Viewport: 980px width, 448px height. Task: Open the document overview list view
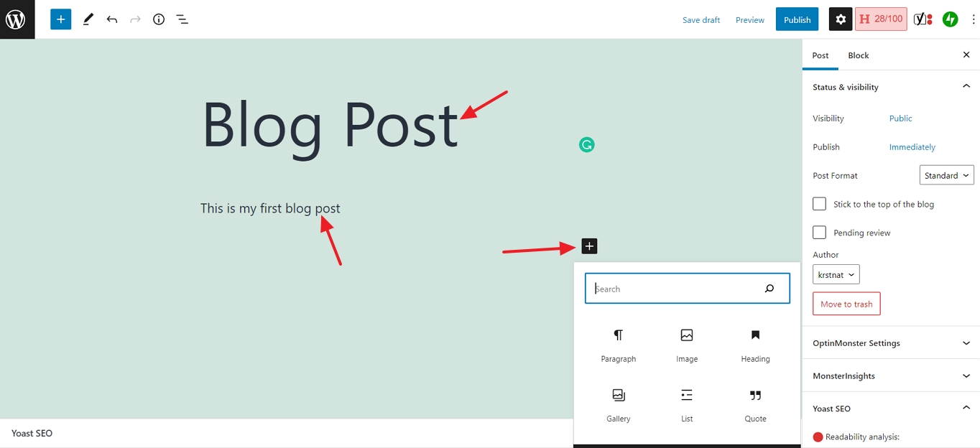182,19
